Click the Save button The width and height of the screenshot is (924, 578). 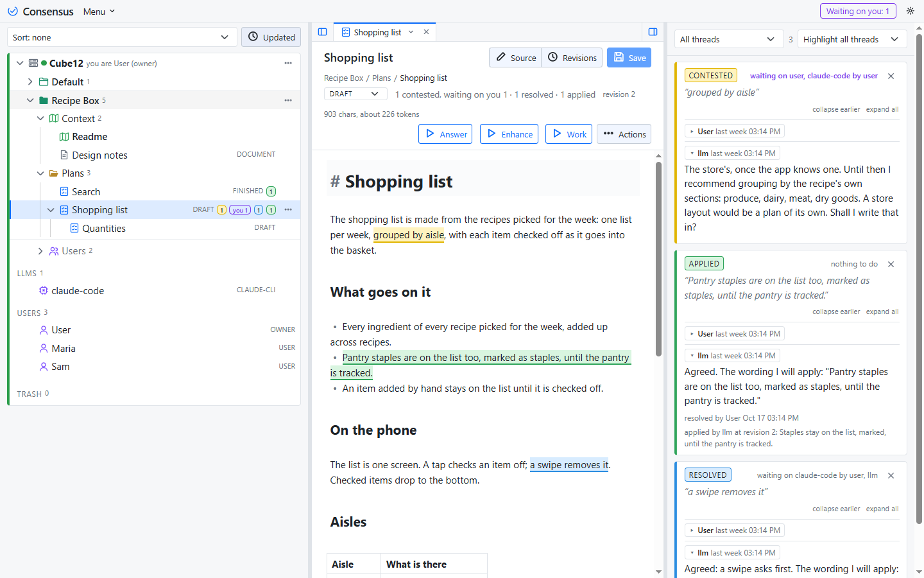click(x=629, y=58)
